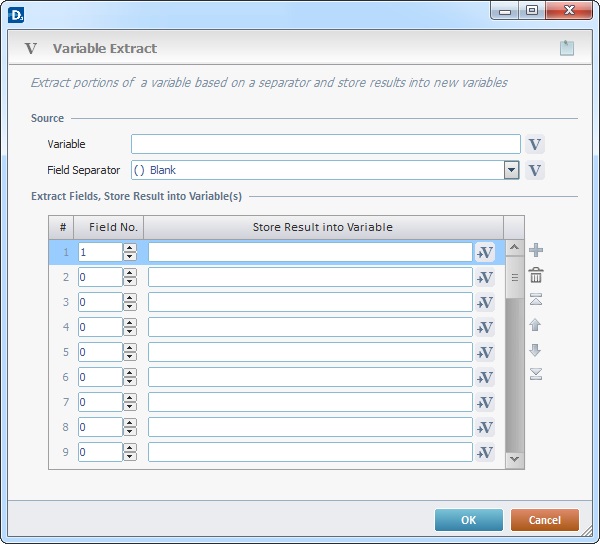Click the move row up arrow

tap(535, 325)
